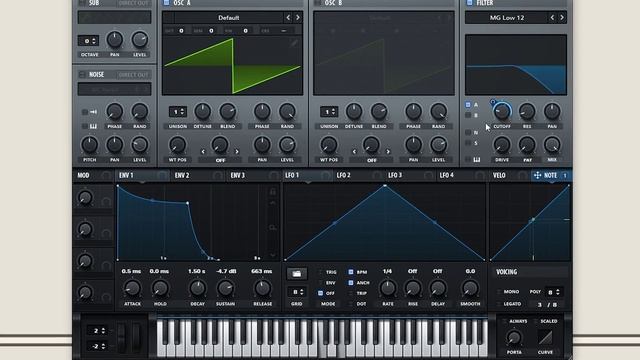
Task: Click pitch bend down range stepper showing -2
Action: point(97,346)
